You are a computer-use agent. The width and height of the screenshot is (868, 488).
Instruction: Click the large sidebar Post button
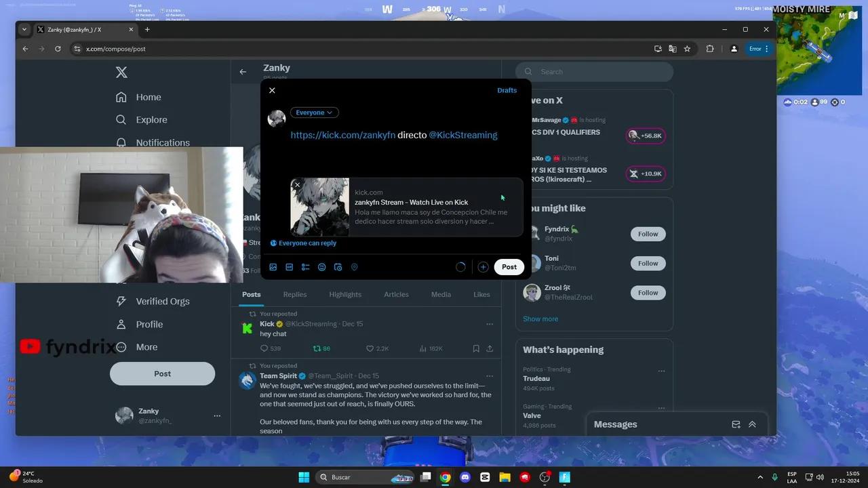(162, 373)
